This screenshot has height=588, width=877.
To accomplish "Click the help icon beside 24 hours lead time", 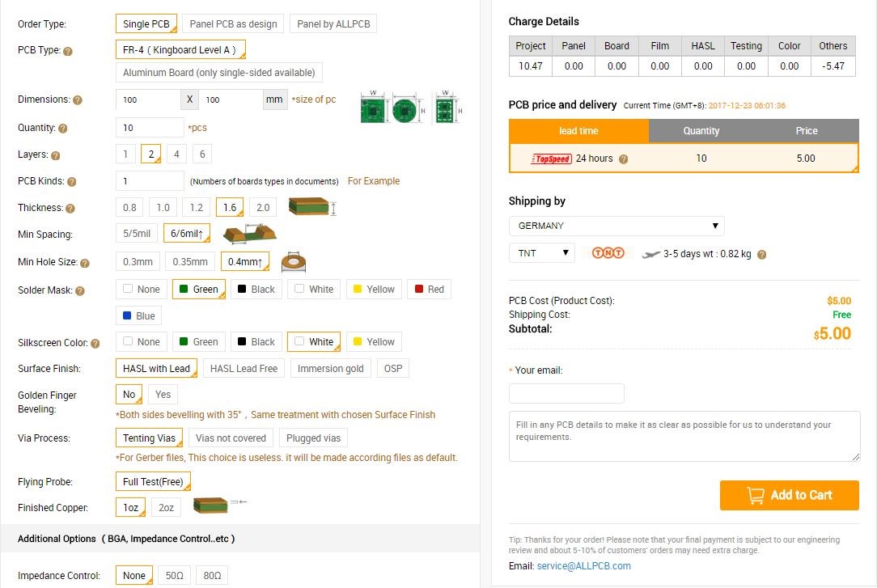I will (623, 159).
